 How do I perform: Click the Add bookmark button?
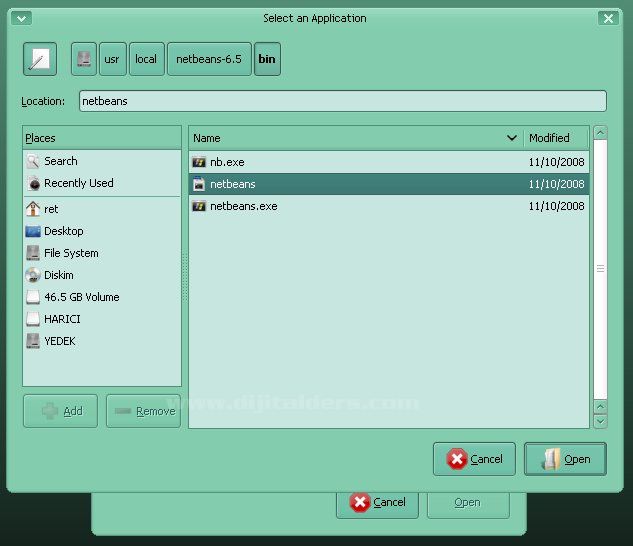pyautogui.click(x=61, y=411)
